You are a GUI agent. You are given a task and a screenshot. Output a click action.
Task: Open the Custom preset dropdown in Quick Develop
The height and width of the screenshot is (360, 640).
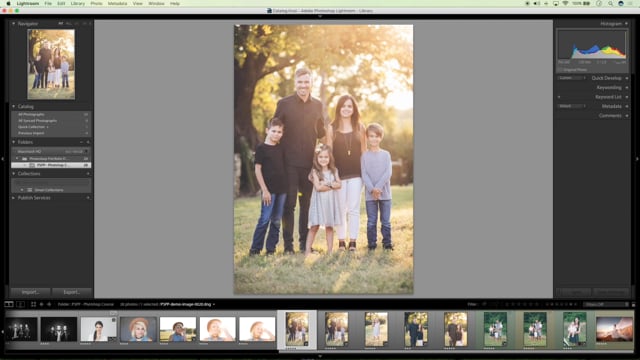(x=571, y=78)
